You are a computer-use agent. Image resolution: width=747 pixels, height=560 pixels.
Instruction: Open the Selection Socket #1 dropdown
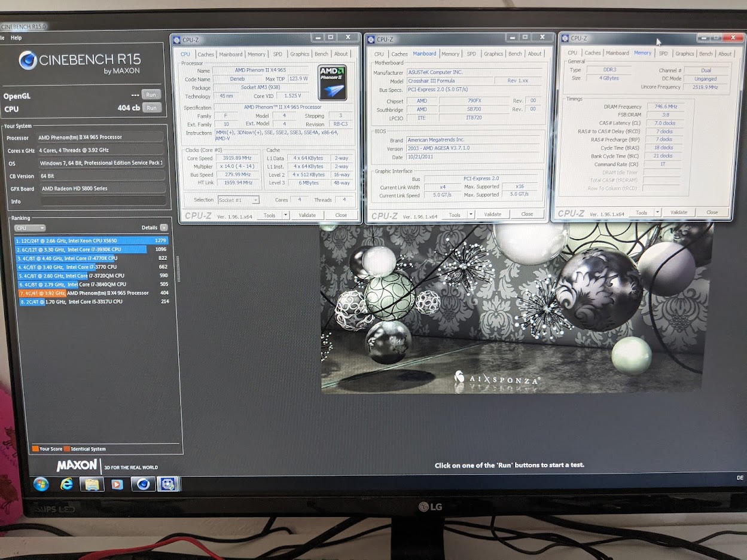(x=239, y=200)
